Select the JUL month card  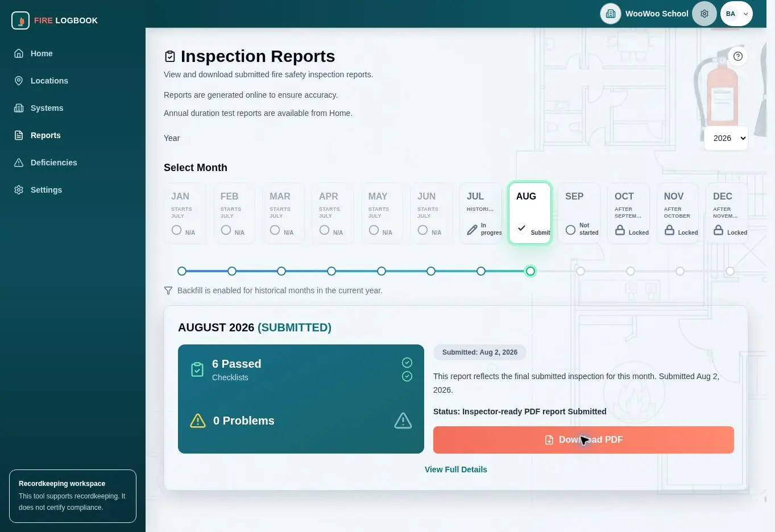[480, 213]
